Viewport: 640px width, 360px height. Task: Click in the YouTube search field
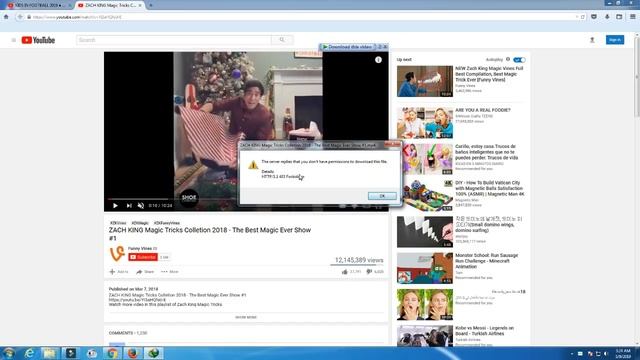pyautogui.click(x=173, y=40)
